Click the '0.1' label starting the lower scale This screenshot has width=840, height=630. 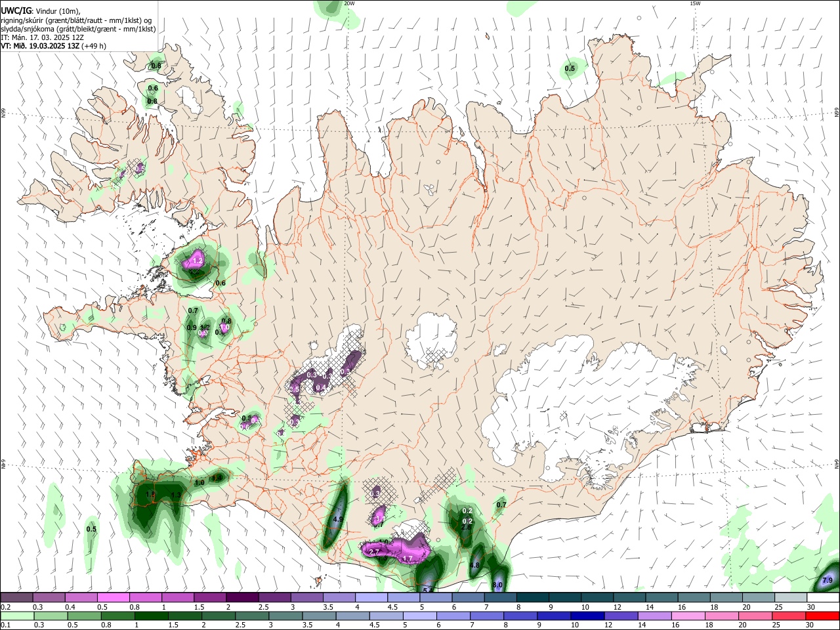point(5,625)
